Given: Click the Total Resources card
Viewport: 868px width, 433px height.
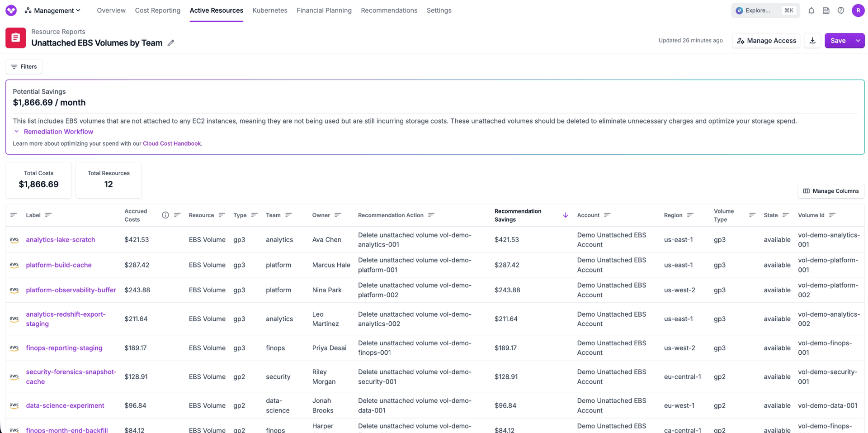Looking at the screenshot, I should click(108, 180).
